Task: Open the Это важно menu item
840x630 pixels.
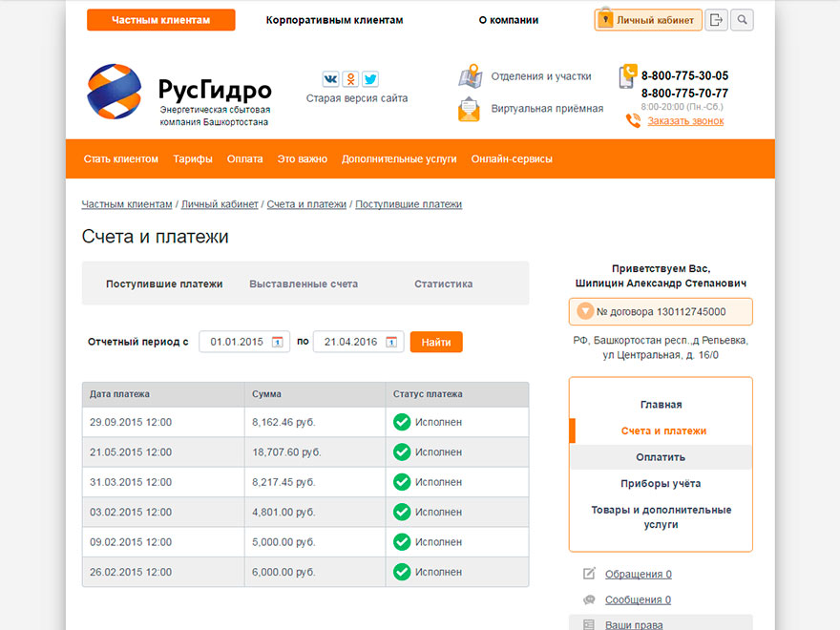Action: pos(303,159)
